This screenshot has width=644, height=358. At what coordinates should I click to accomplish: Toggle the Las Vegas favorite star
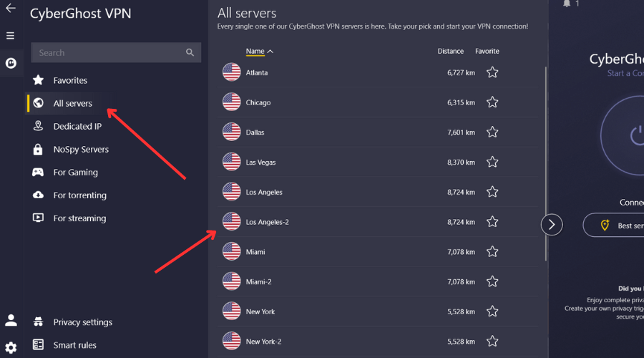point(492,162)
